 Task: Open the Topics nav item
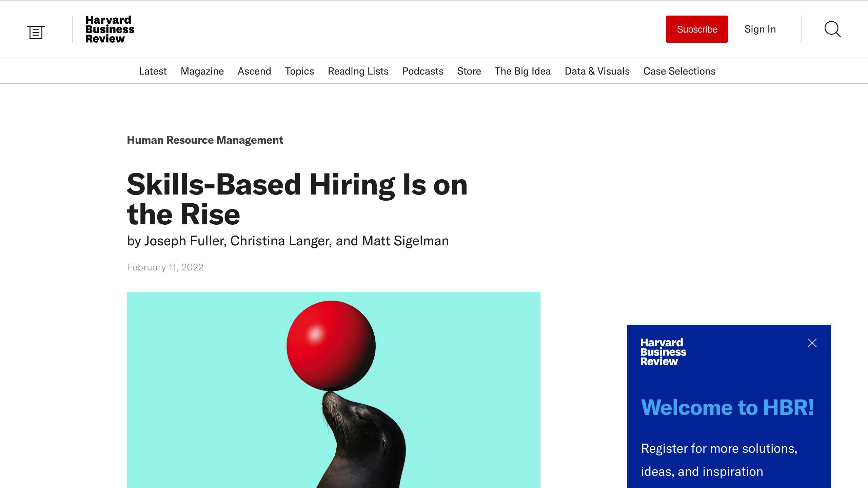point(299,71)
